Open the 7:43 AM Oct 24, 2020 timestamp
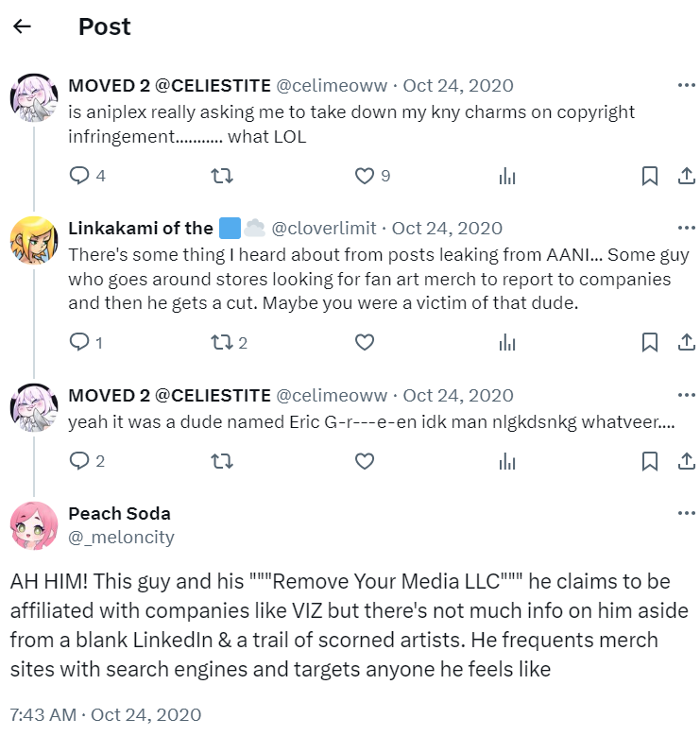 pos(105,714)
